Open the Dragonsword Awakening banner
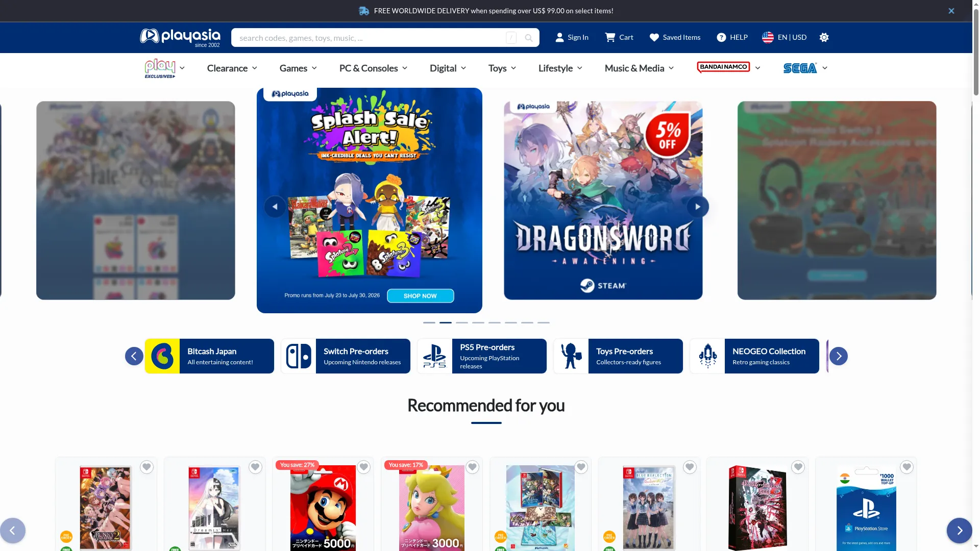 (x=603, y=201)
